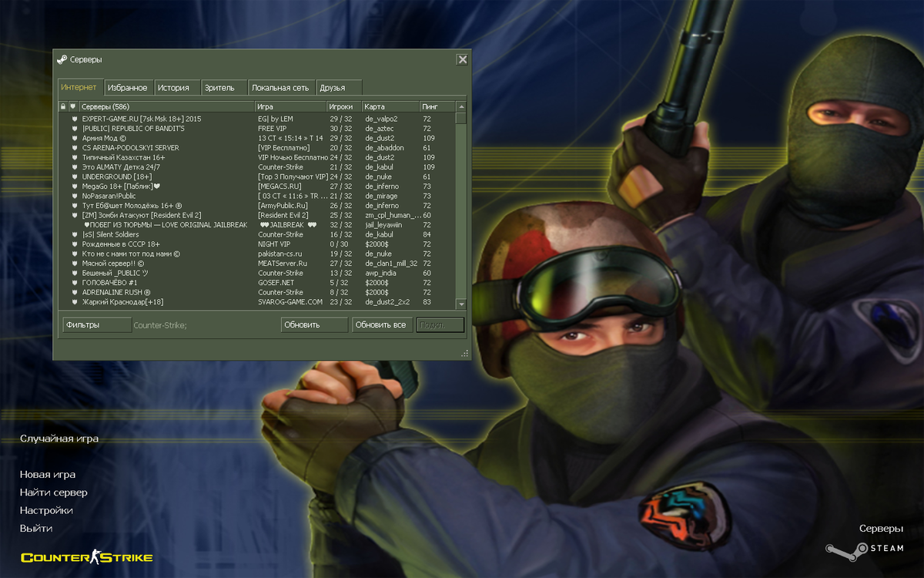Image resolution: width=924 pixels, height=578 pixels.
Task: Click the window resize grip
Action: coord(464,354)
